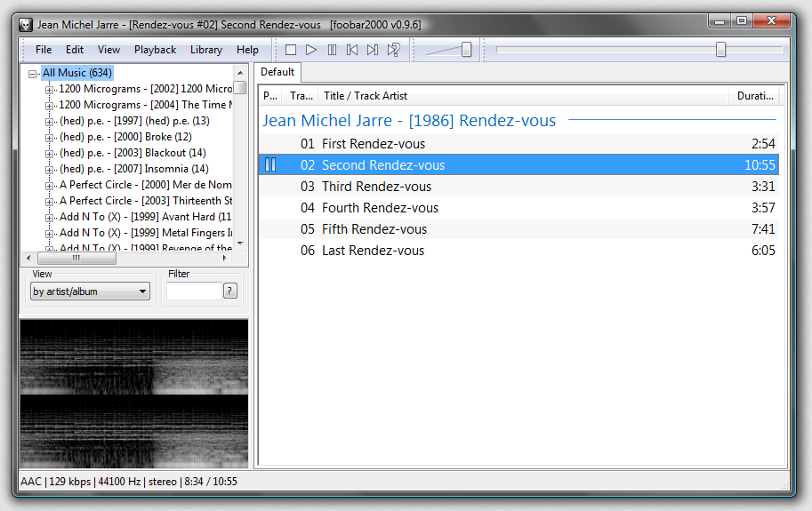Open the Playback menu
This screenshot has height=511, width=812.
pos(155,50)
